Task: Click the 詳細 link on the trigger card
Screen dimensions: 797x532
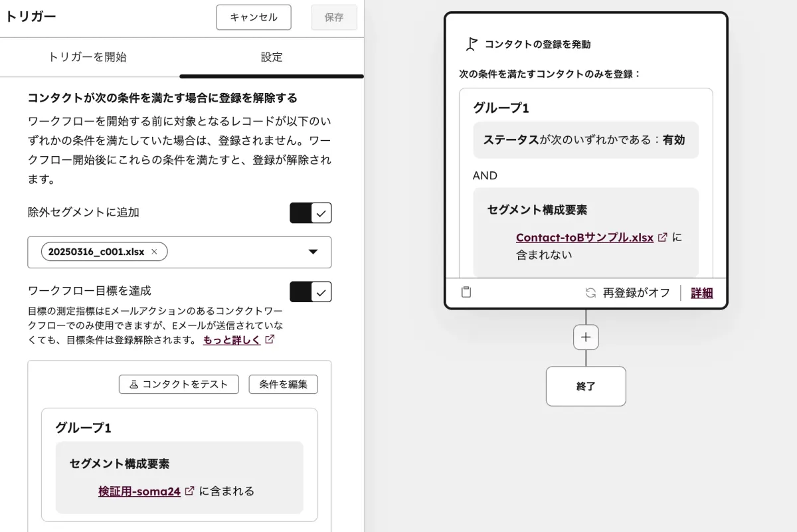Action: 701,292
